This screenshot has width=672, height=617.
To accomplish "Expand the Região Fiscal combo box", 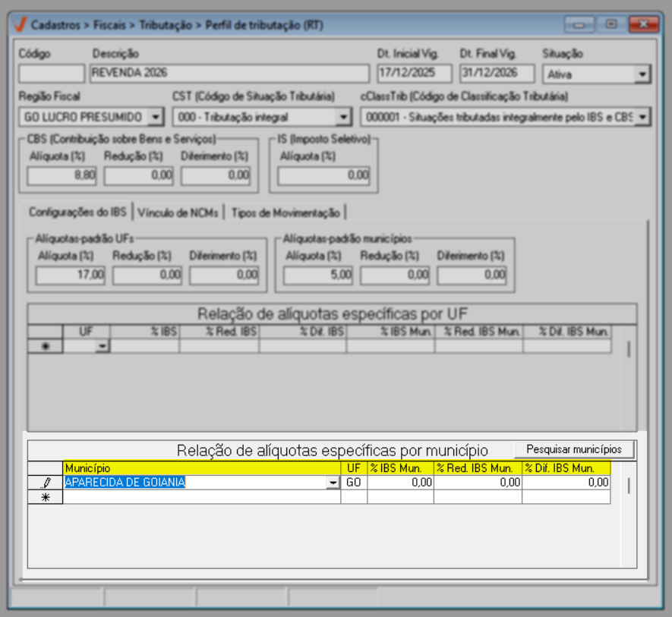I will (x=156, y=117).
